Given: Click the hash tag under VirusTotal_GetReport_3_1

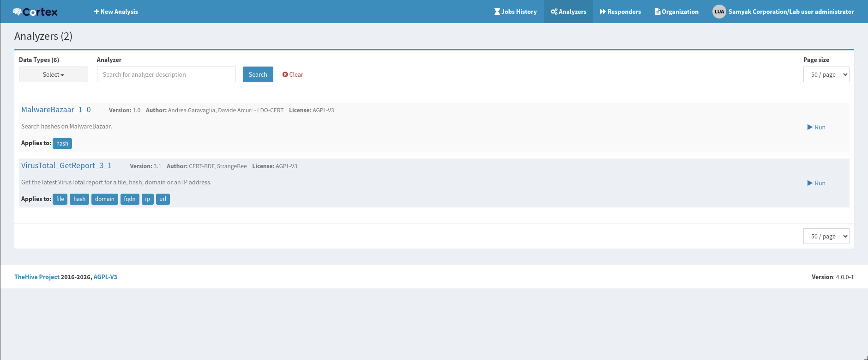Looking at the screenshot, I should pos(79,199).
